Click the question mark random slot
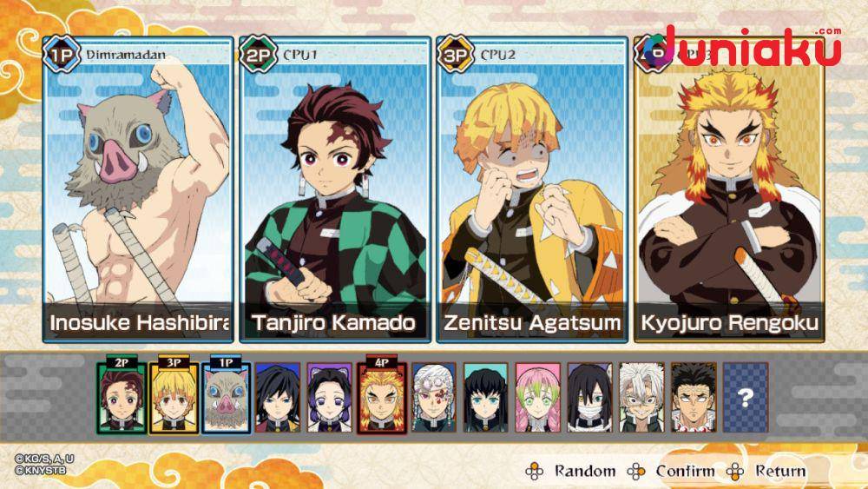868x489 pixels. (746, 398)
